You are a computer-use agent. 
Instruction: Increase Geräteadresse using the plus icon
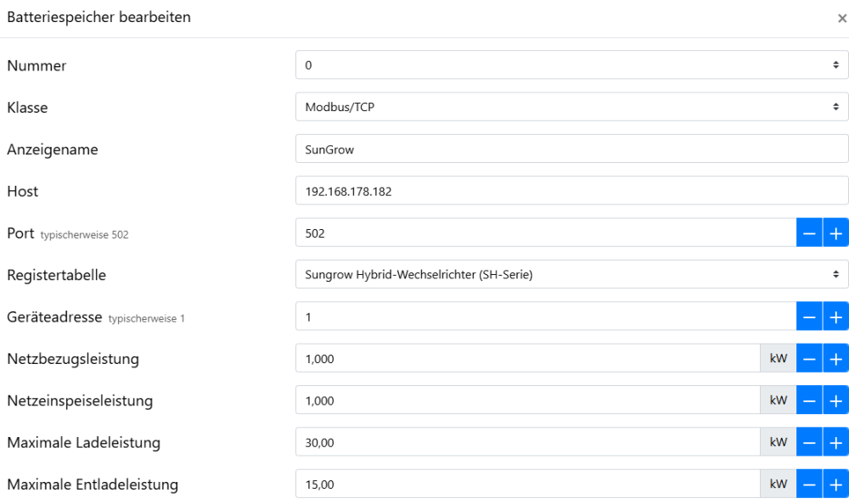(x=835, y=316)
